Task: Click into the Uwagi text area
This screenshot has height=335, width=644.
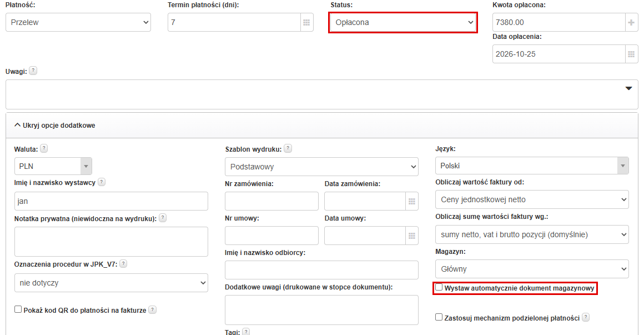Action: click(321, 94)
